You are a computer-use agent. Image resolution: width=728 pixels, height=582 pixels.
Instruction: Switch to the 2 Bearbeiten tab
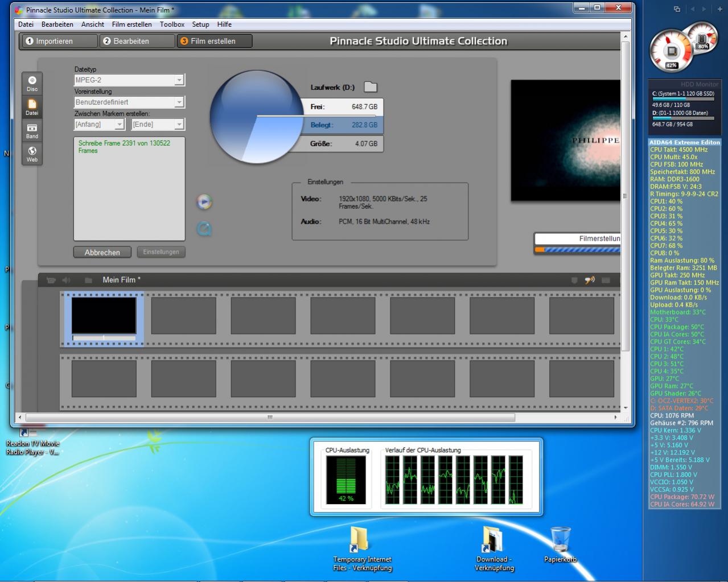click(x=137, y=41)
